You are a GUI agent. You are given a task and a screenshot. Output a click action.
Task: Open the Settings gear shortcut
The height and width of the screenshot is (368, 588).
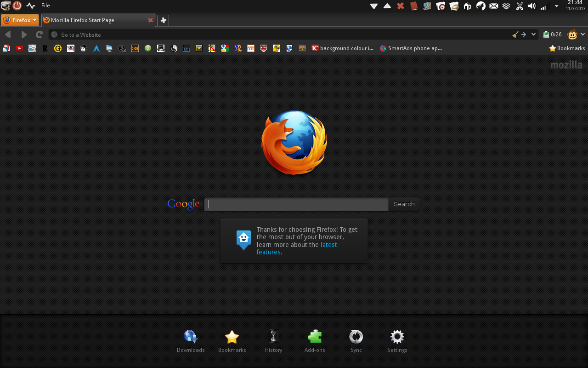click(397, 337)
